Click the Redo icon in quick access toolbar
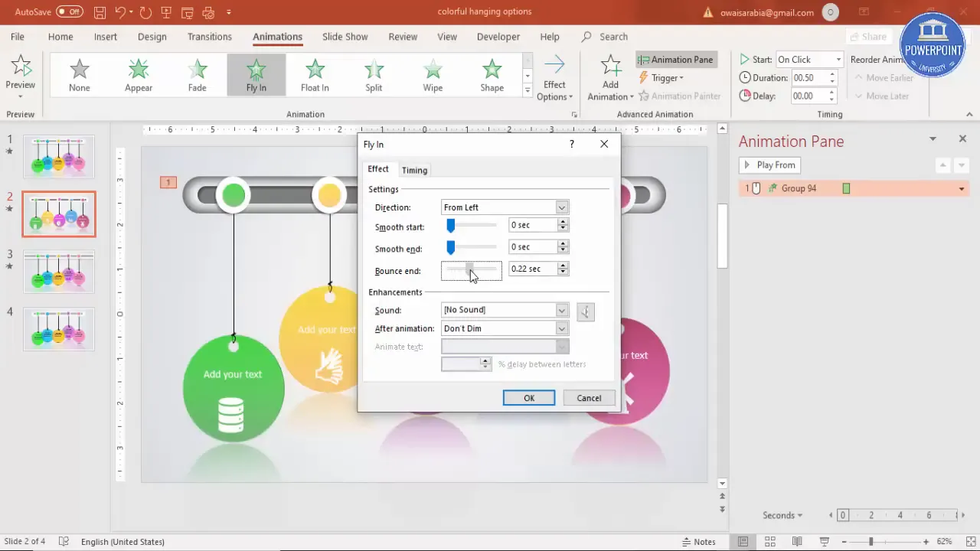This screenshot has height=551, width=980. (x=145, y=12)
